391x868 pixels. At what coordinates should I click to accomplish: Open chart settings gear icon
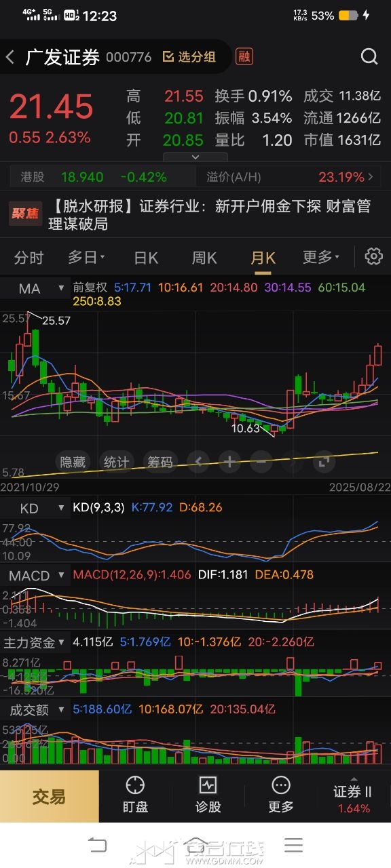(373, 256)
